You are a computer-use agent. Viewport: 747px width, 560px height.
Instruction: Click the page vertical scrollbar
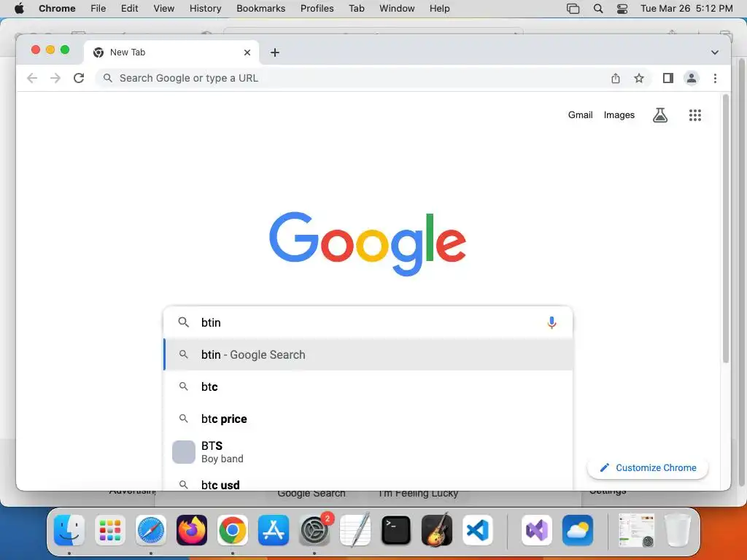[x=726, y=228]
